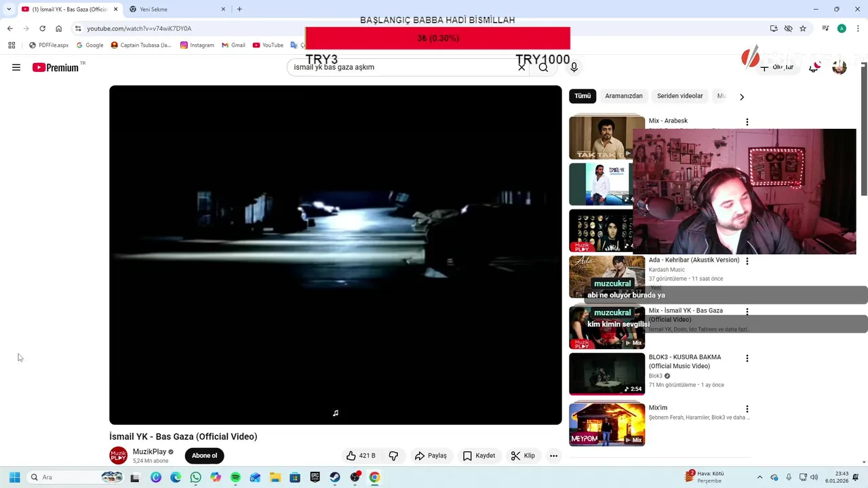
Task: Open options menu for BLOK3 - KUSURA BAKMA
Action: 747,358
